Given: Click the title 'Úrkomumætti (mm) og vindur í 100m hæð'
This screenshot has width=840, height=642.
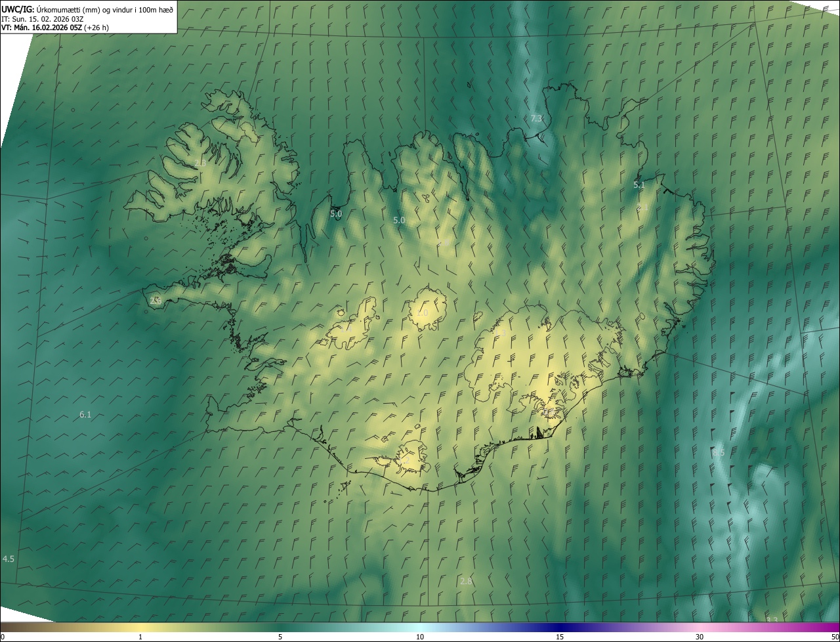Looking at the screenshot, I should (104, 9).
